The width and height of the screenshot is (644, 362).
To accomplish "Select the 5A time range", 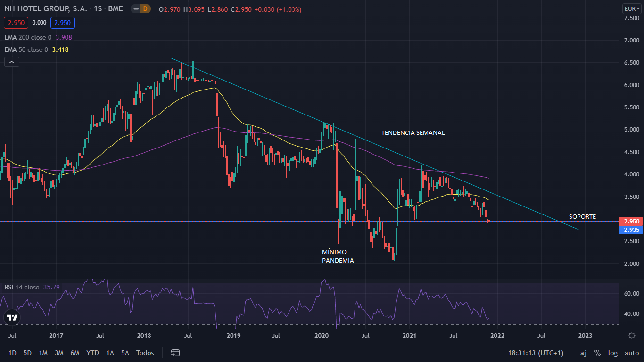I will pyautogui.click(x=125, y=353).
